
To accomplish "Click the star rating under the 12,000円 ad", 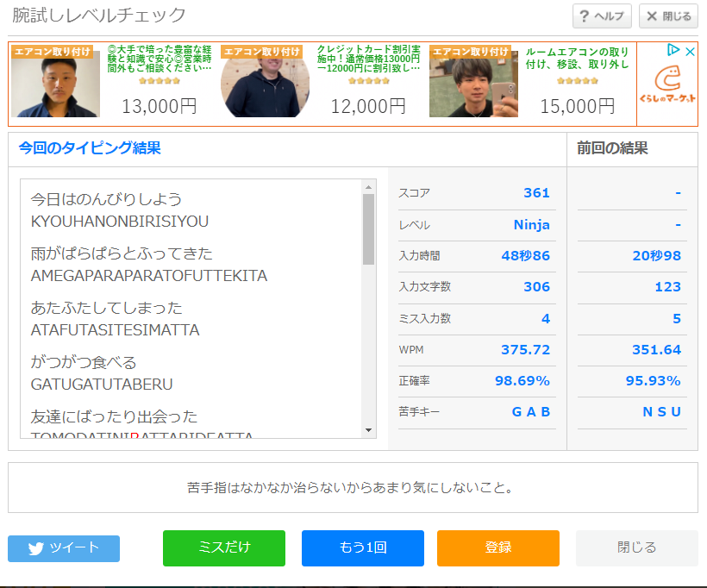I will pos(368,81).
